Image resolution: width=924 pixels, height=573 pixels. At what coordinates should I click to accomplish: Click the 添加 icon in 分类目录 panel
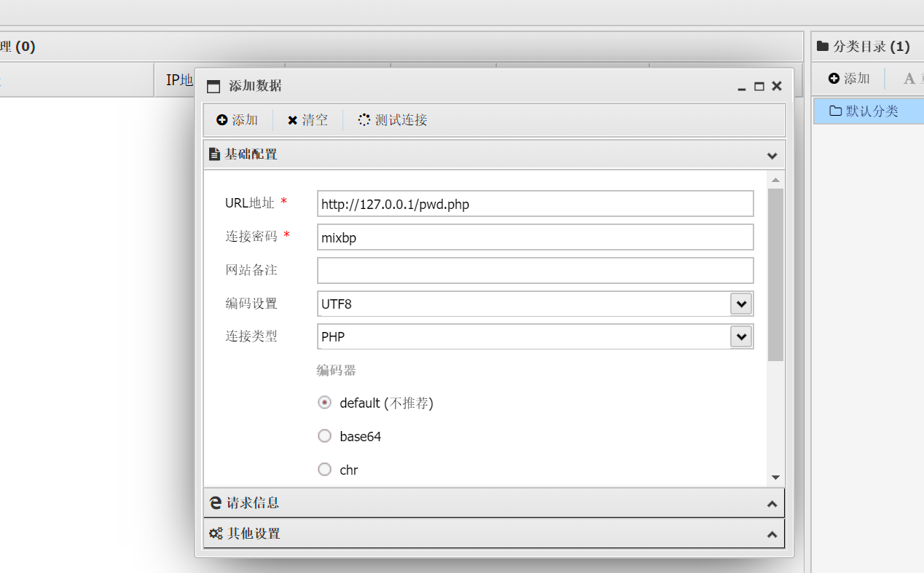point(834,79)
